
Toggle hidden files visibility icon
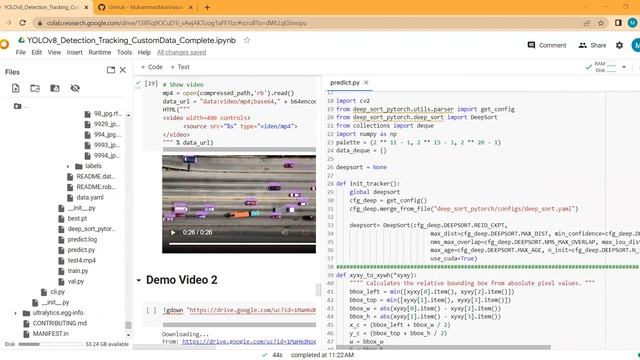coord(75,88)
